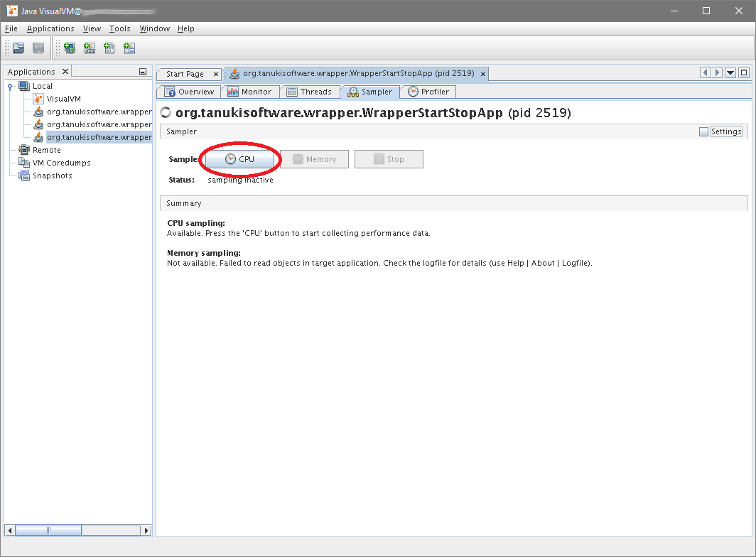
Task: Enable the Settings checkbox in Sampler
Action: point(703,131)
